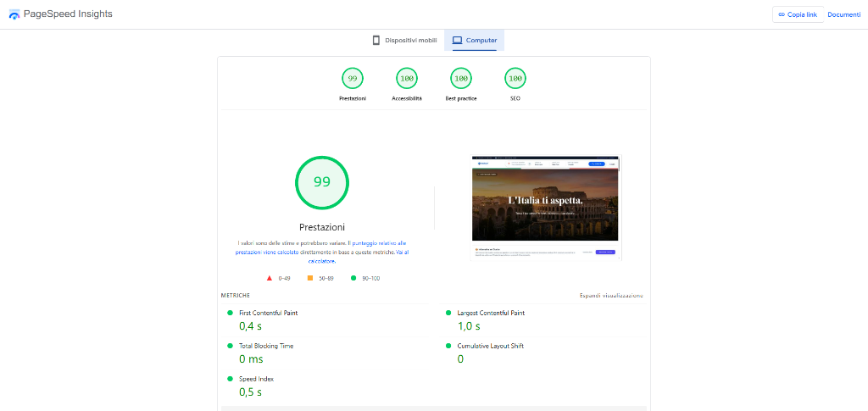Click the 0,4 s First Contentful Paint value
The image size is (868, 411).
coord(250,326)
